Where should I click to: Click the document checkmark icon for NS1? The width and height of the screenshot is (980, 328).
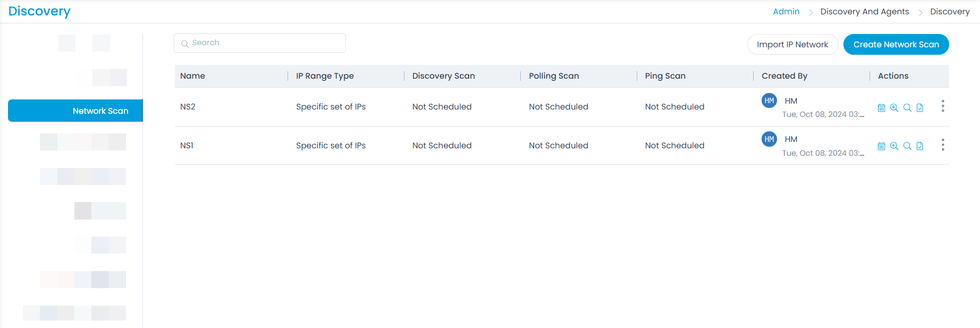(x=920, y=146)
